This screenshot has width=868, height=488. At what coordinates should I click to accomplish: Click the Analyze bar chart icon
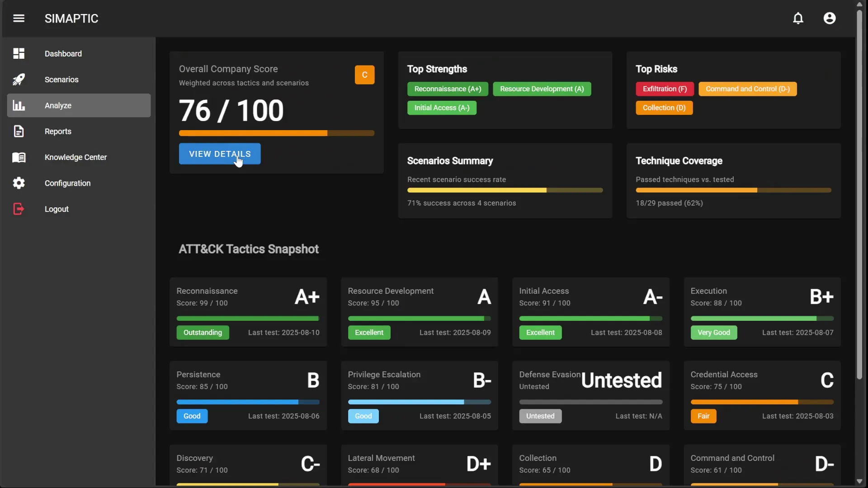point(19,106)
